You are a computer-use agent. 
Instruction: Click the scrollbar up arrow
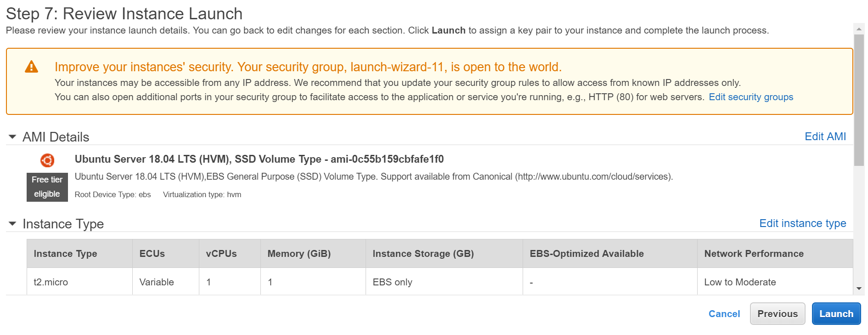tap(859, 29)
